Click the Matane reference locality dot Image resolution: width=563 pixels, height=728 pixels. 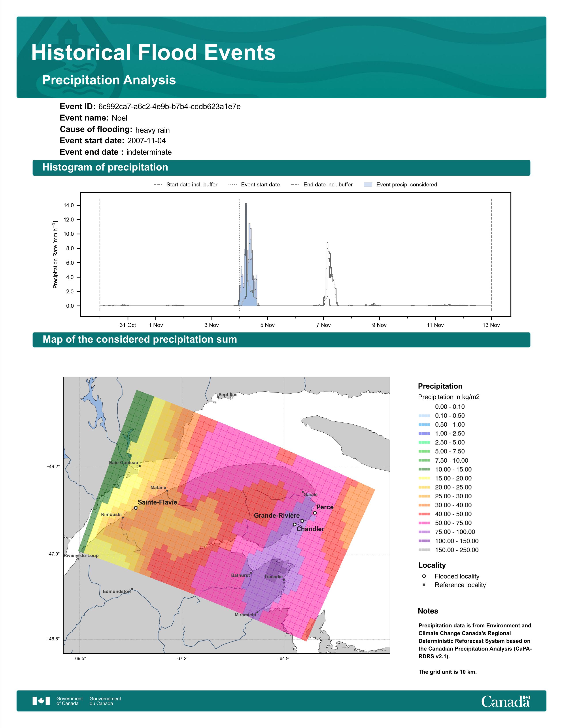(x=167, y=491)
